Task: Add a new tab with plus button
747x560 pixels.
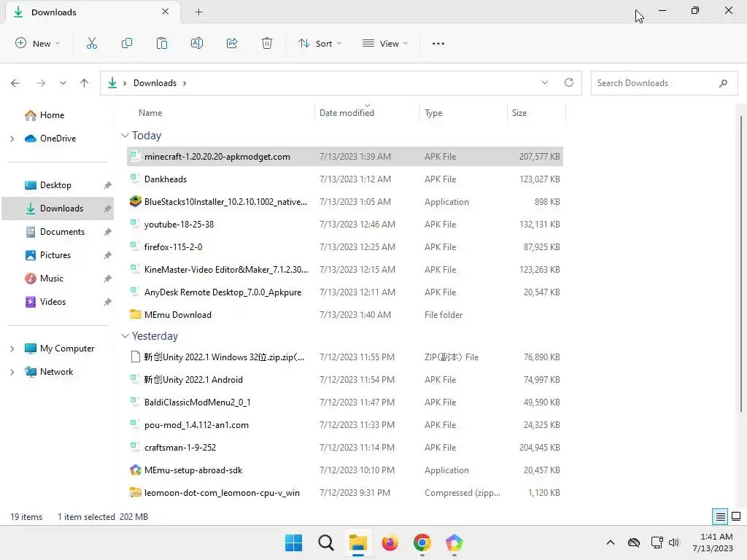Action: 199,12
